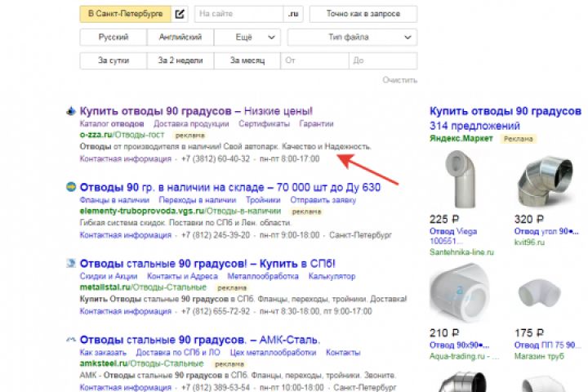Open Калькулятор sitelink

[332, 276]
